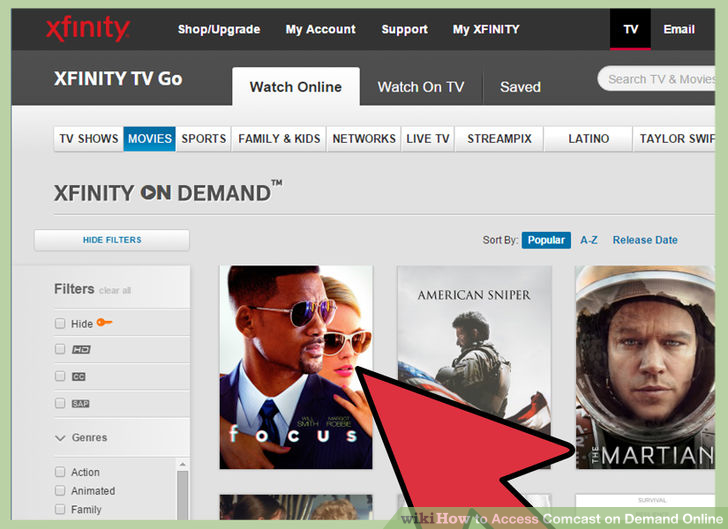Switch to the Watch Online tab
The image size is (728, 529).
click(x=296, y=87)
